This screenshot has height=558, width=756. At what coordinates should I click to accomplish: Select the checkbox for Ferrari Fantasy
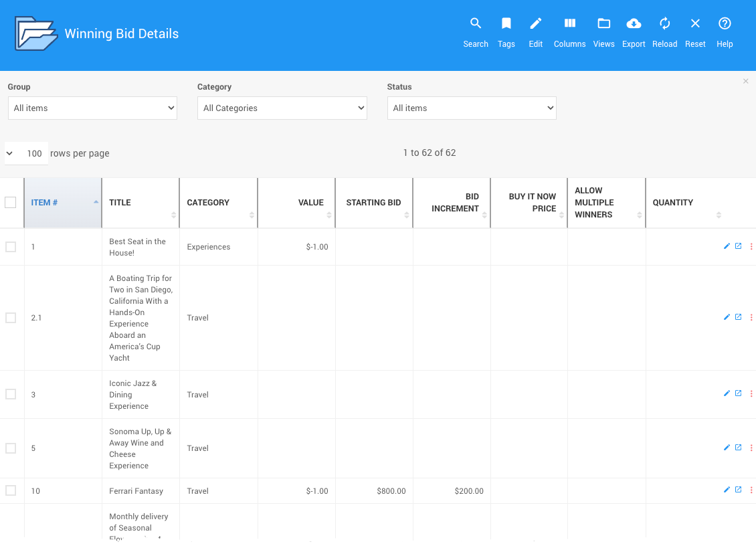[x=11, y=490]
